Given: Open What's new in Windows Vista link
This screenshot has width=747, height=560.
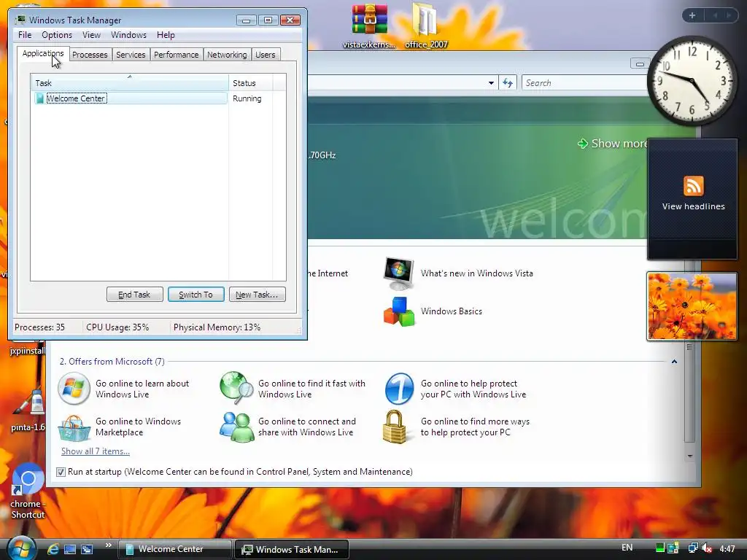Looking at the screenshot, I should 477,273.
